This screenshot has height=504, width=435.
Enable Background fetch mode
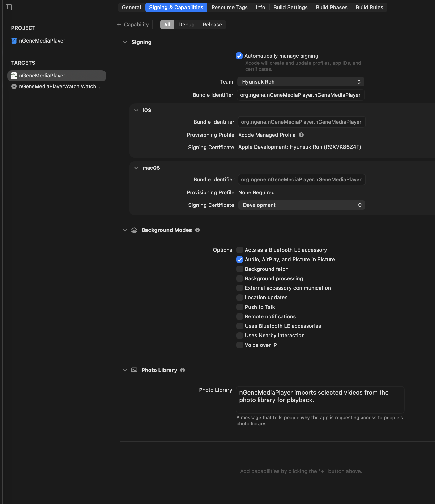(x=240, y=269)
